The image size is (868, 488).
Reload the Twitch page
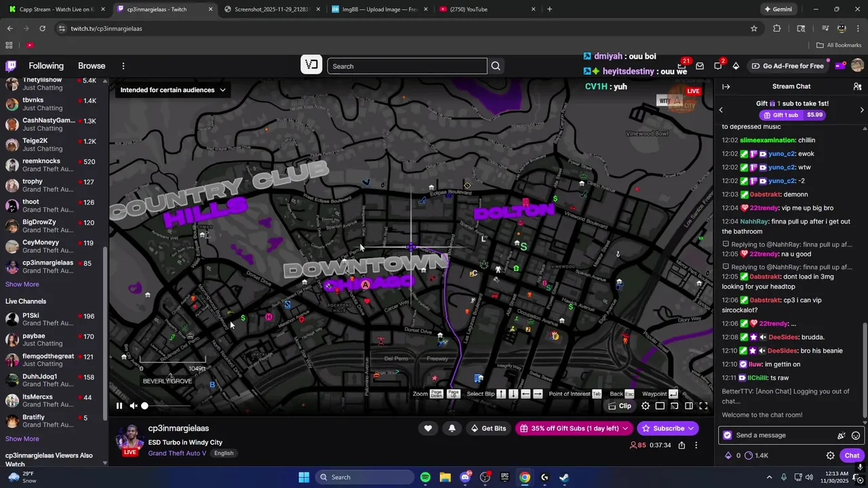click(42, 28)
